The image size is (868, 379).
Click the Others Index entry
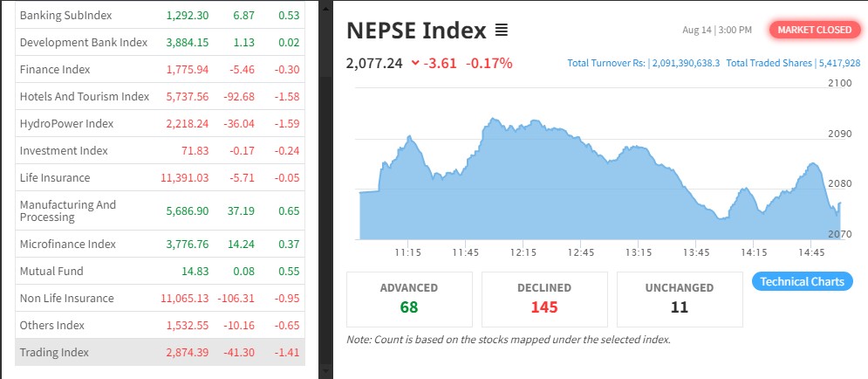[52, 326]
